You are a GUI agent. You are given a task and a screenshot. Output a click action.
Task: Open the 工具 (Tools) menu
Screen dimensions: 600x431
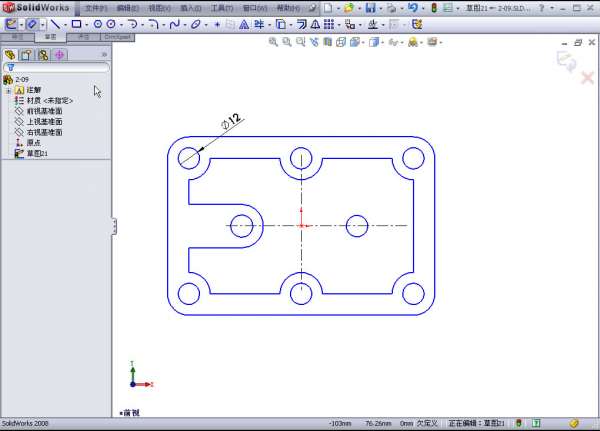click(x=221, y=8)
